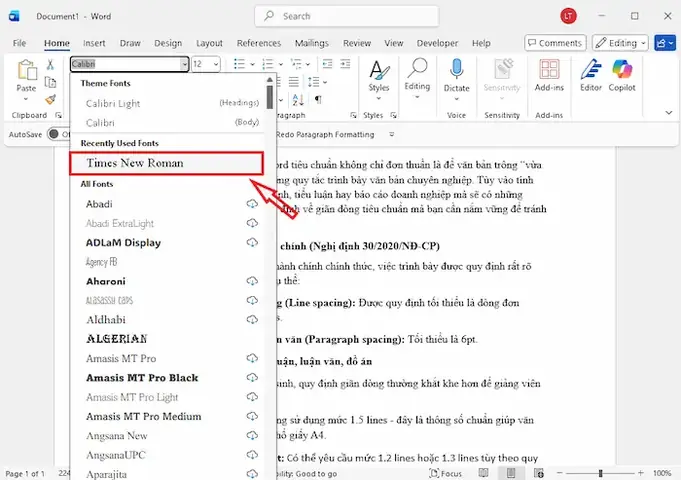
Task: Switch to Print Layout view icon
Action: [511, 473]
